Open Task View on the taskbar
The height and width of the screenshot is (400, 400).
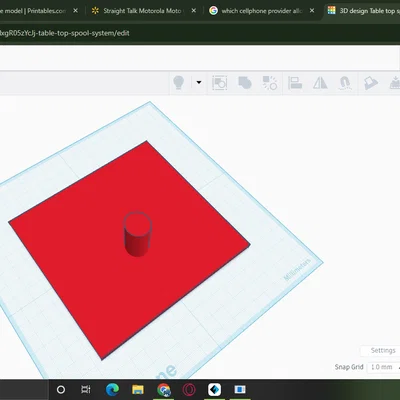tap(86, 389)
